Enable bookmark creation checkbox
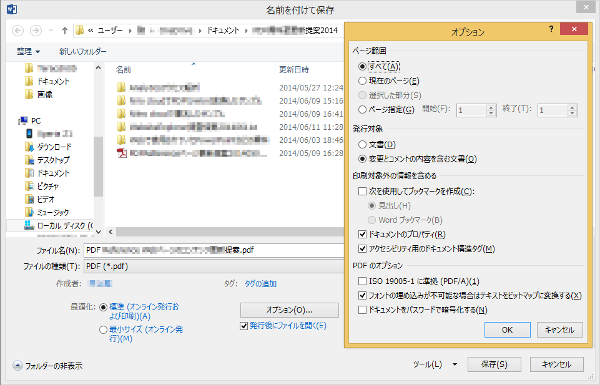 click(362, 191)
